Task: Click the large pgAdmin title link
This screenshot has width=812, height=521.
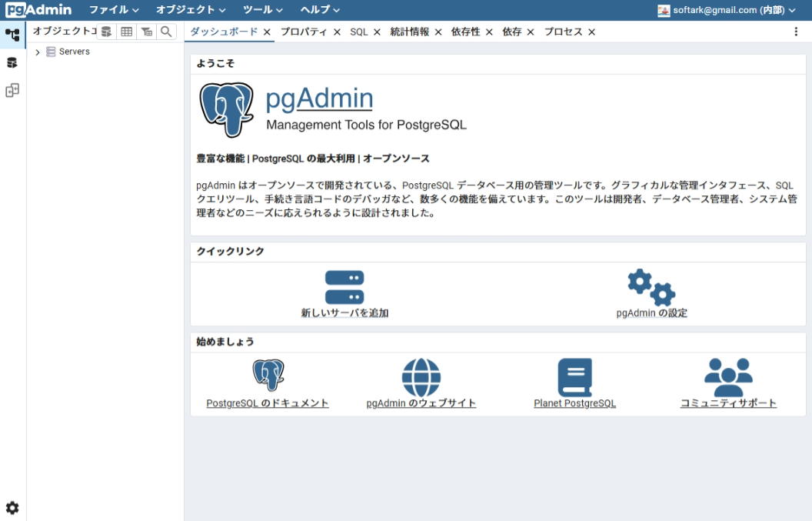Action: pos(319,99)
